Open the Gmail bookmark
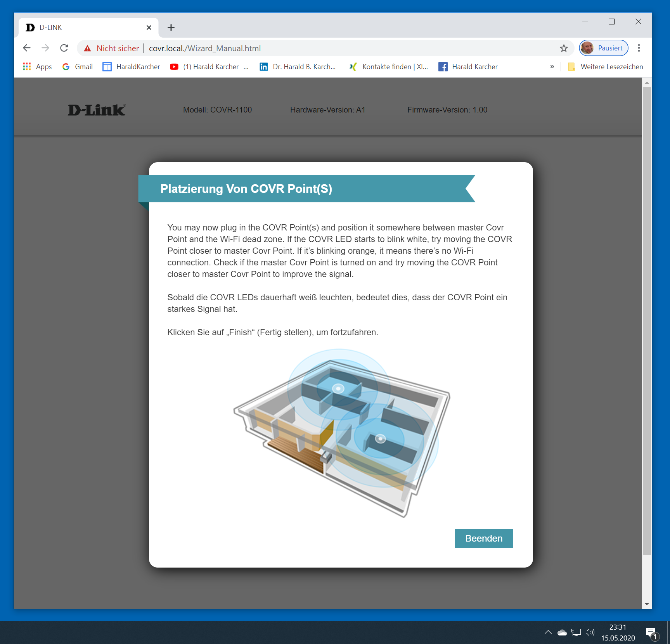 coord(78,67)
